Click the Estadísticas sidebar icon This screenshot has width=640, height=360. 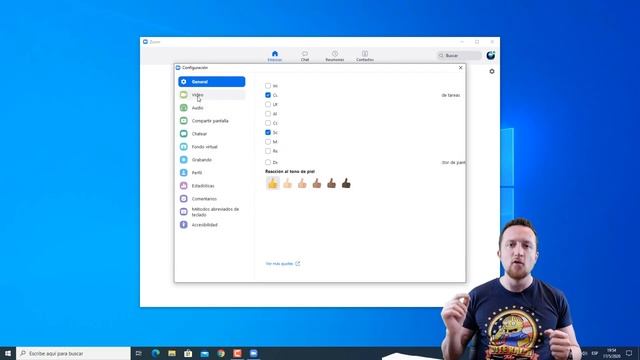(184, 186)
